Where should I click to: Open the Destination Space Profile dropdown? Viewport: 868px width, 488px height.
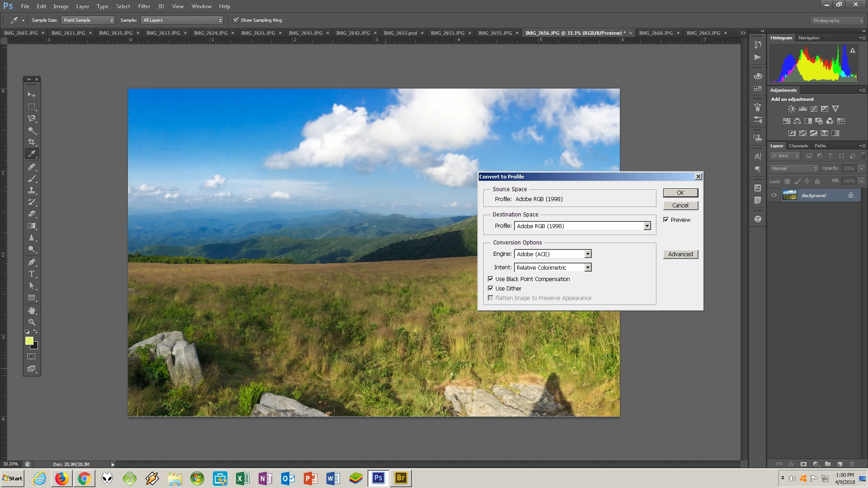pos(647,226)
